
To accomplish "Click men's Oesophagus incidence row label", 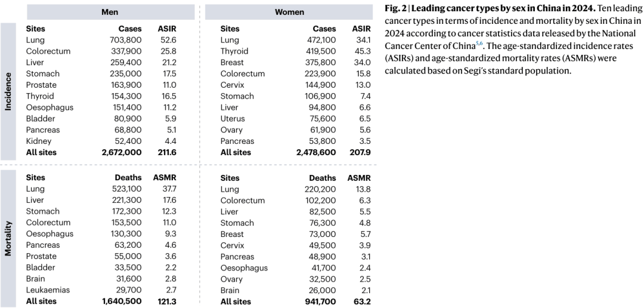I will pos(49,107).
